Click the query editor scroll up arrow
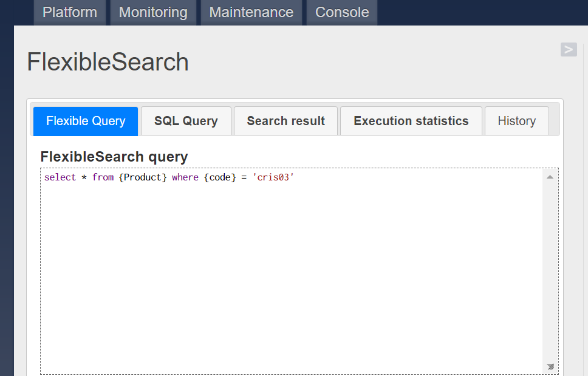The width and height of the screenshot is (588, 376). click(x=550, y=177)
